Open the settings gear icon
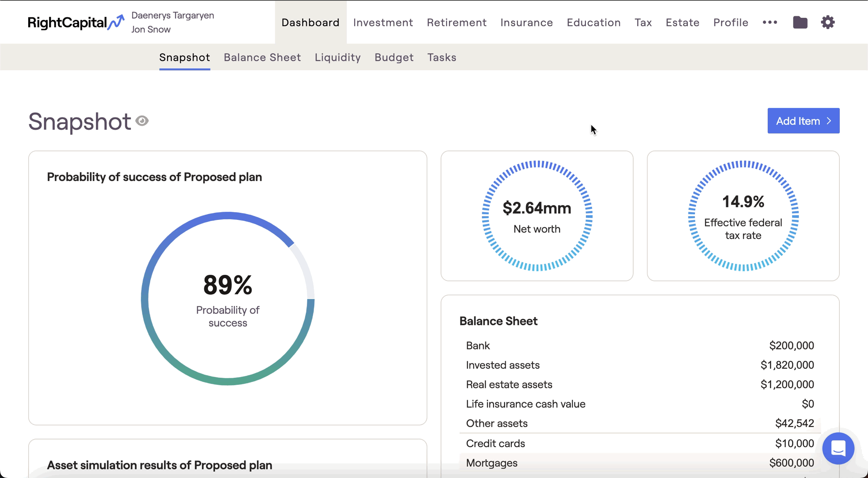This screenshot has width=868, height=478. click(x=828, y=22)
